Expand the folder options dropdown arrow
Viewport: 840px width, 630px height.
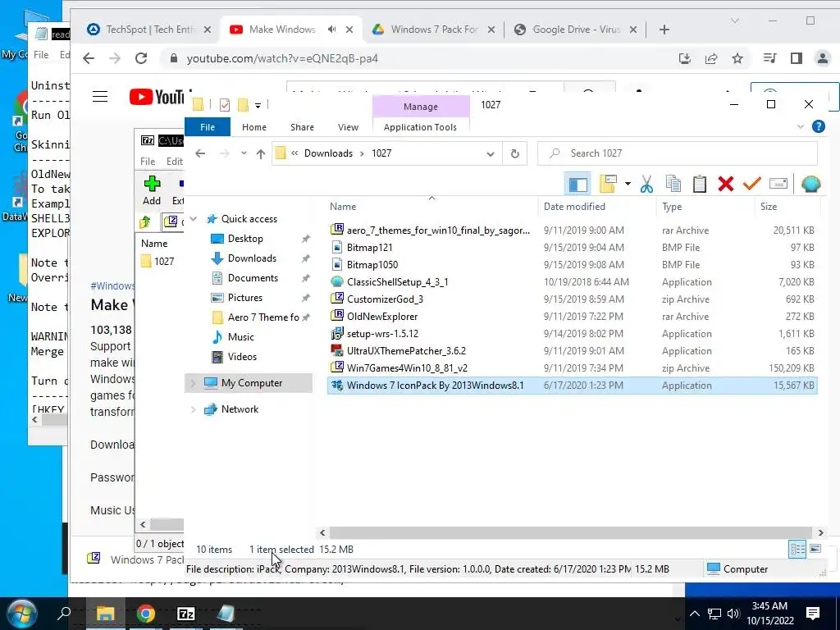coord(628,185)
